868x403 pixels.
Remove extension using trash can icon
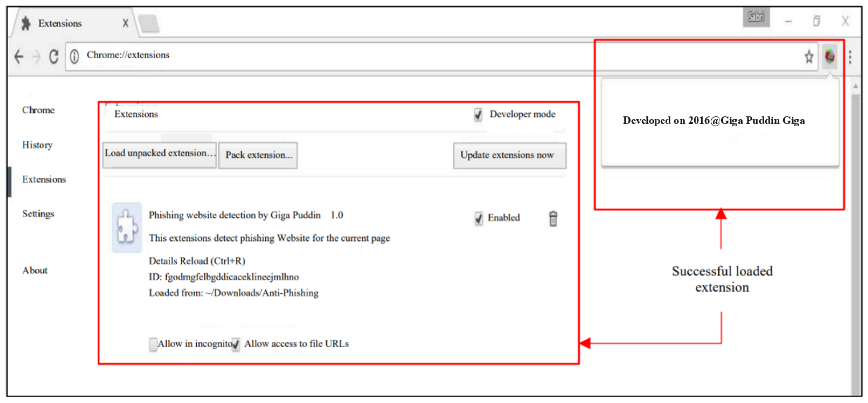tap(553, 219)
